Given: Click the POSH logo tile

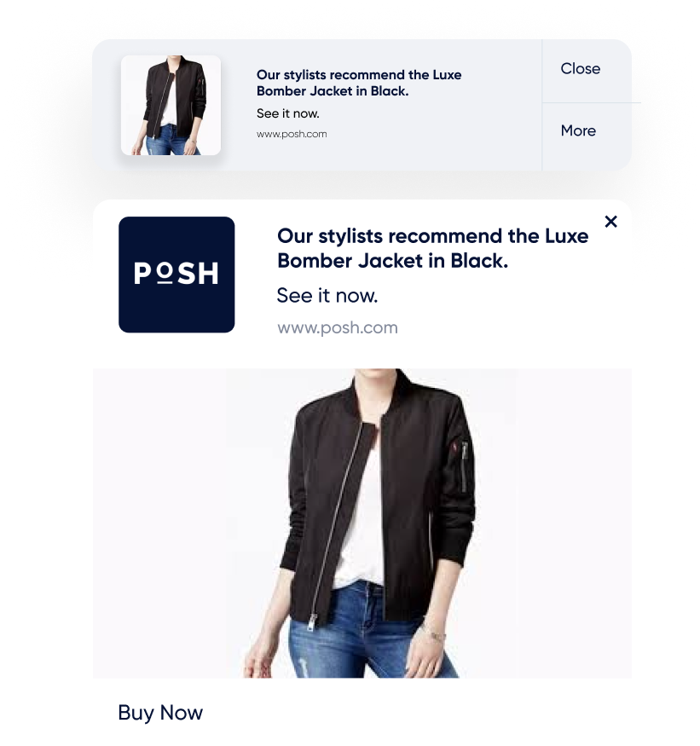Looking at the screenshot, I should point(176,275).
